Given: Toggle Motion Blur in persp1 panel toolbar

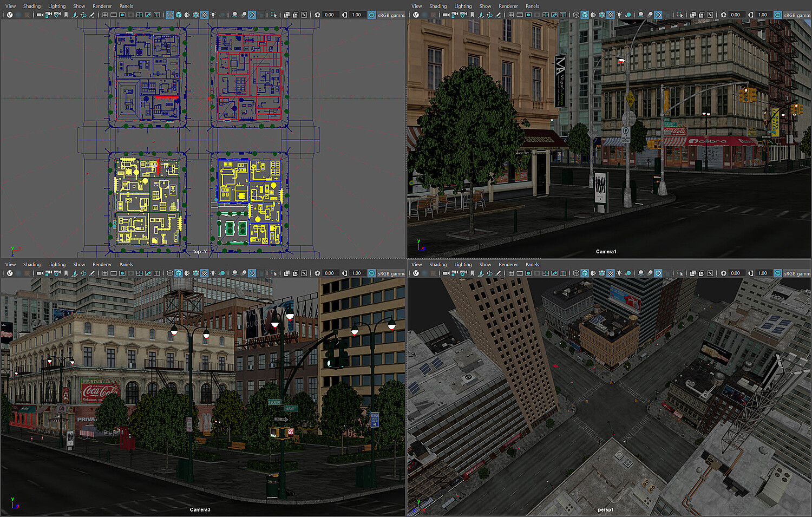Looking at the screenshot, I should [649, 273].
